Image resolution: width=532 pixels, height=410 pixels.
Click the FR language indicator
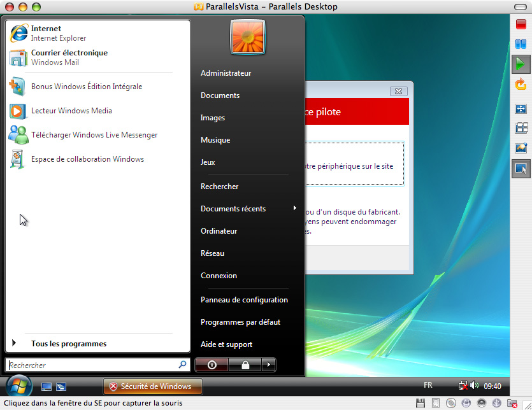pos(428,385)
